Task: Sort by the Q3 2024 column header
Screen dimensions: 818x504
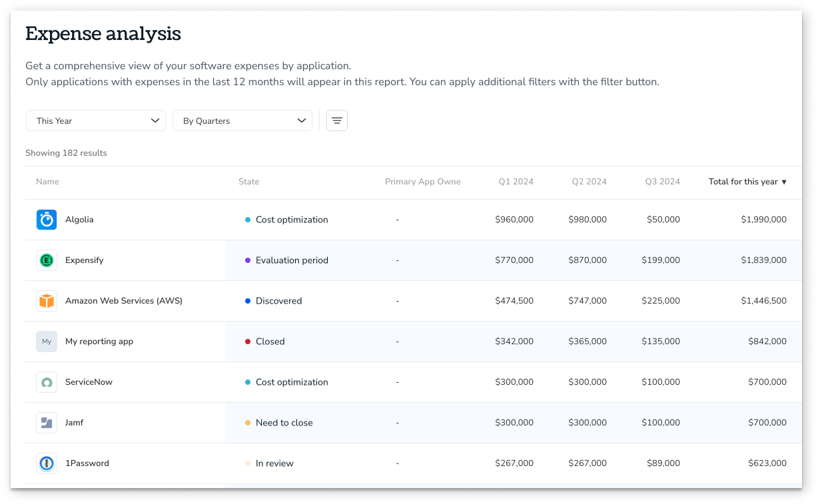Action: (x=663, y=182)
